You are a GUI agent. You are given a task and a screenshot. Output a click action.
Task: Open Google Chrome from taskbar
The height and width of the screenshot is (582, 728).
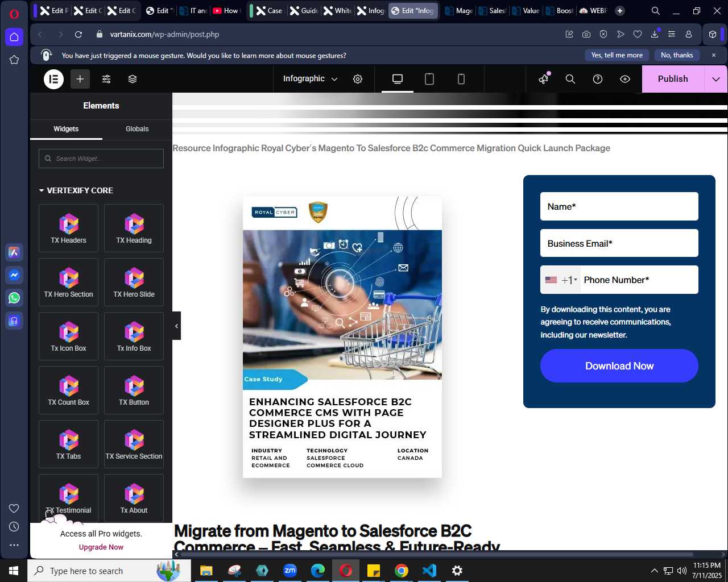(x=402, y=571)
